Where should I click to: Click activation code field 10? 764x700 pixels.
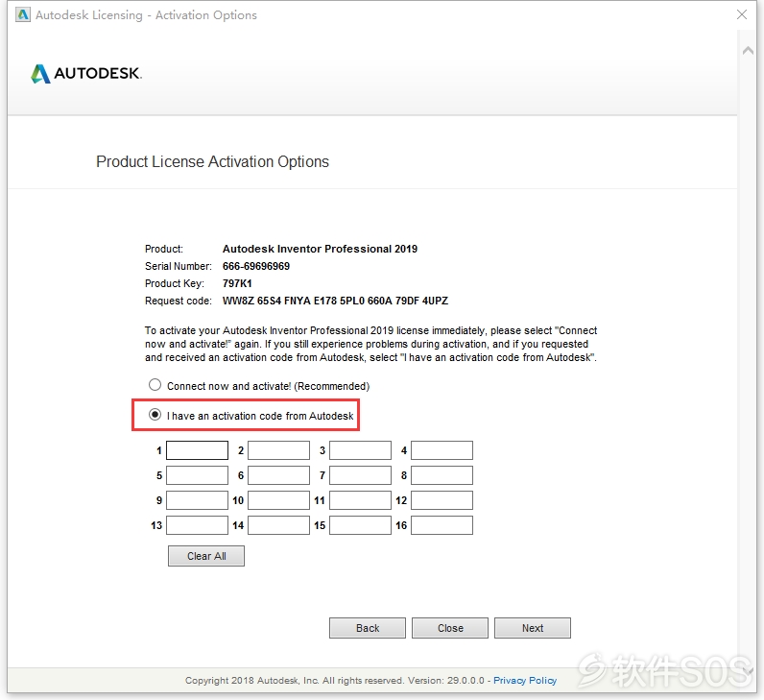point(278,500)
